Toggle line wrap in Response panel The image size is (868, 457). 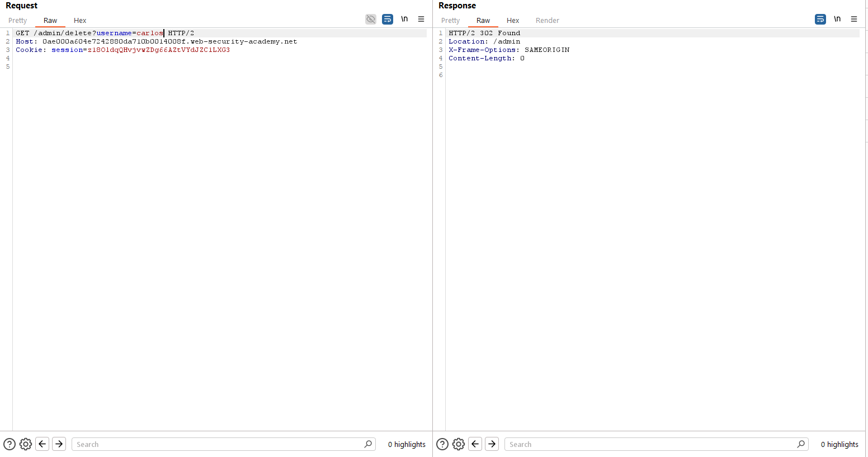[820, 20]
